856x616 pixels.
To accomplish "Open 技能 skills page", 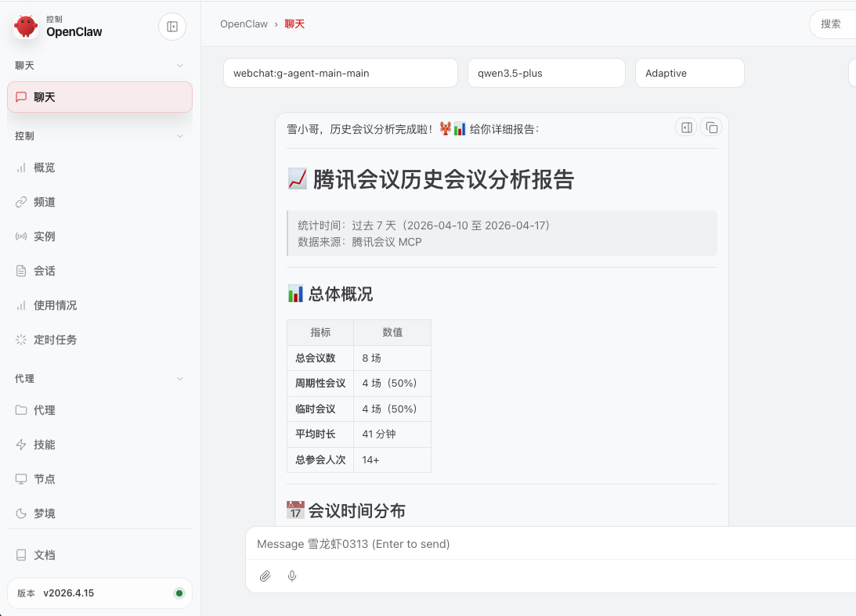I will (x=44, y=445).
